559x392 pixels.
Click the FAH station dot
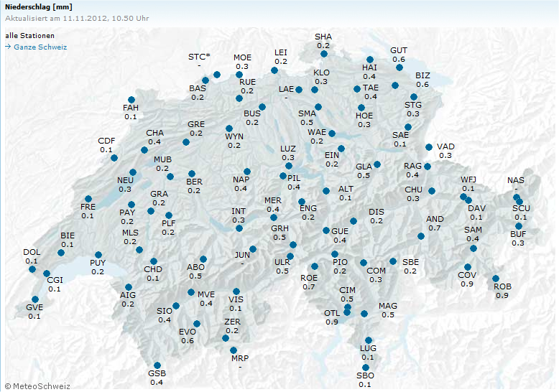[x=131, y=100]
